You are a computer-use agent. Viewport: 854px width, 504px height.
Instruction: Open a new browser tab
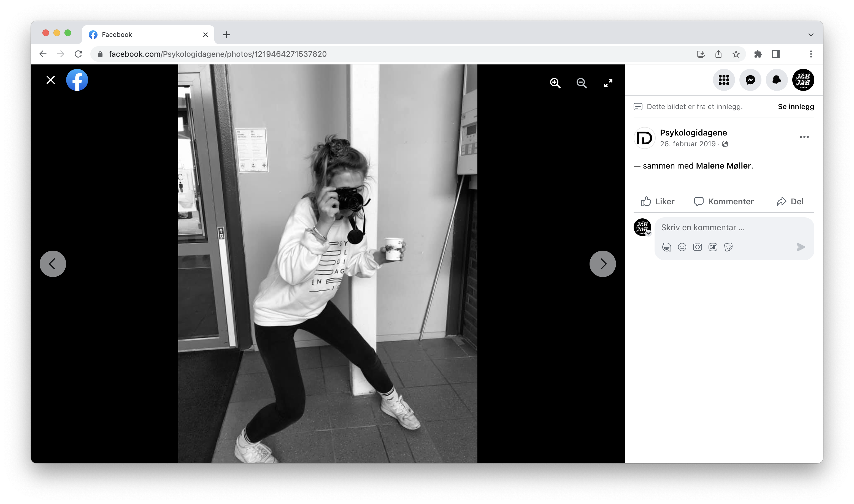pos(226,35)
